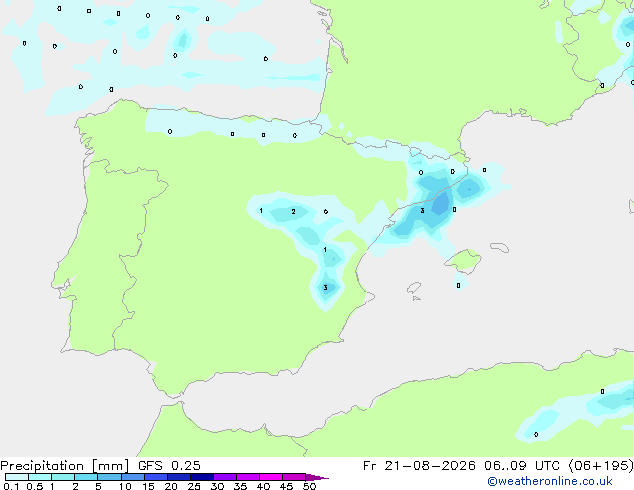The image size is (634, 490).
Task: Click the 25–30 mm dark blue swatch
Action: [x=202, y=477]
